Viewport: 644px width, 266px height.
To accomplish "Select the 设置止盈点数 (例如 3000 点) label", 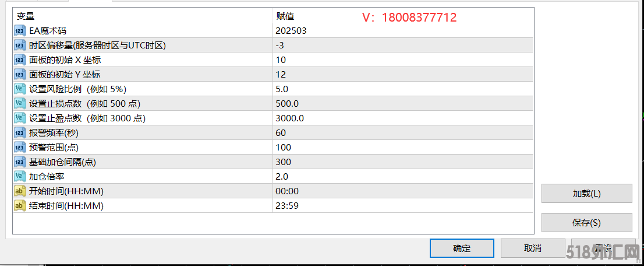I will (87, 118).
